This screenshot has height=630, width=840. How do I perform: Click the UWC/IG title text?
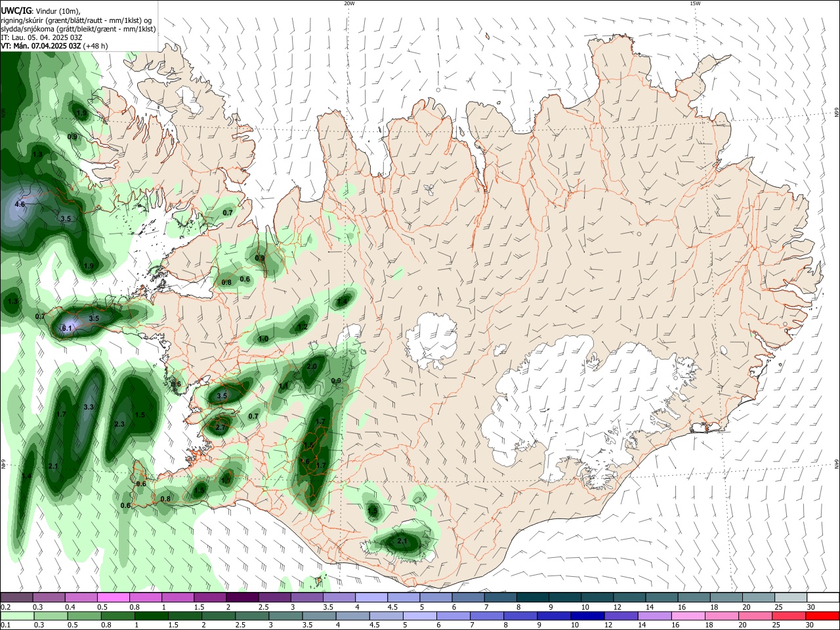pyautogui.click(x=16, y=10)
